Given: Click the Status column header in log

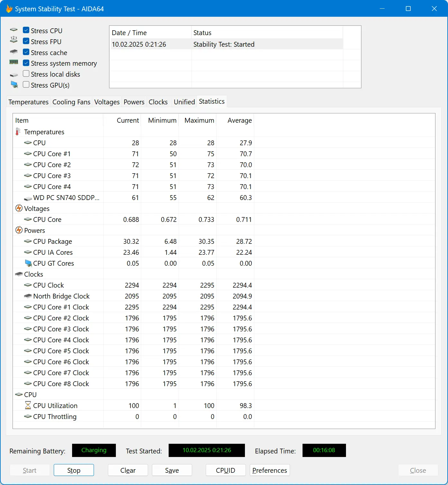Looking at the screenshot, I should [267, 33].
